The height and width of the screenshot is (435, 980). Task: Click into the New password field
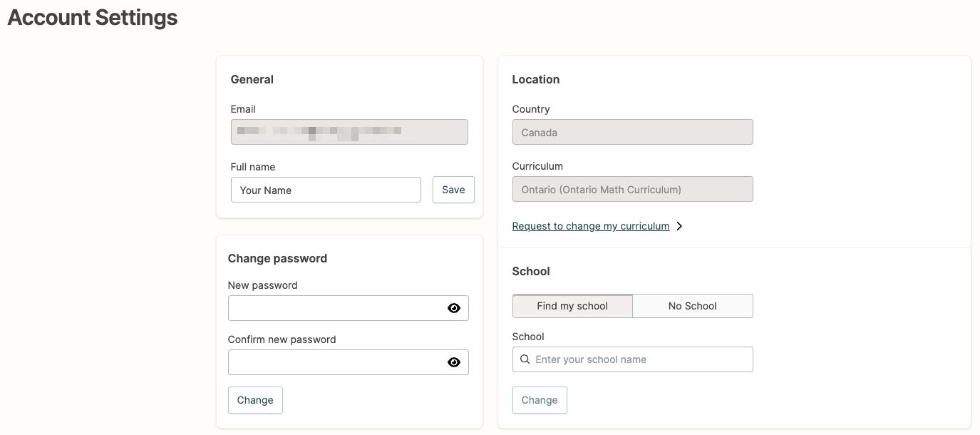[x=335, y=308]
